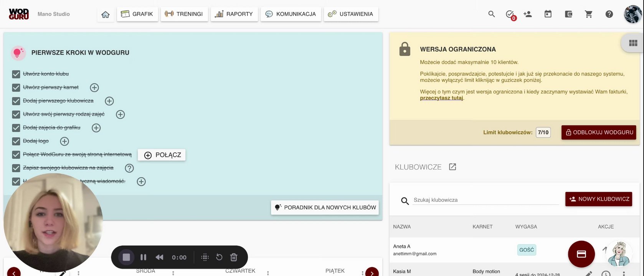The height and width of the screenshot is (276, 644).
Task: Open the GRAFIK menu
Action: click(137, 14)
